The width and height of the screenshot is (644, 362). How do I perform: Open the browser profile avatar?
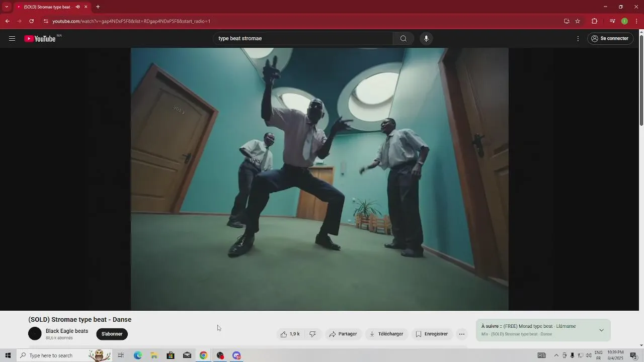(624, 21)
